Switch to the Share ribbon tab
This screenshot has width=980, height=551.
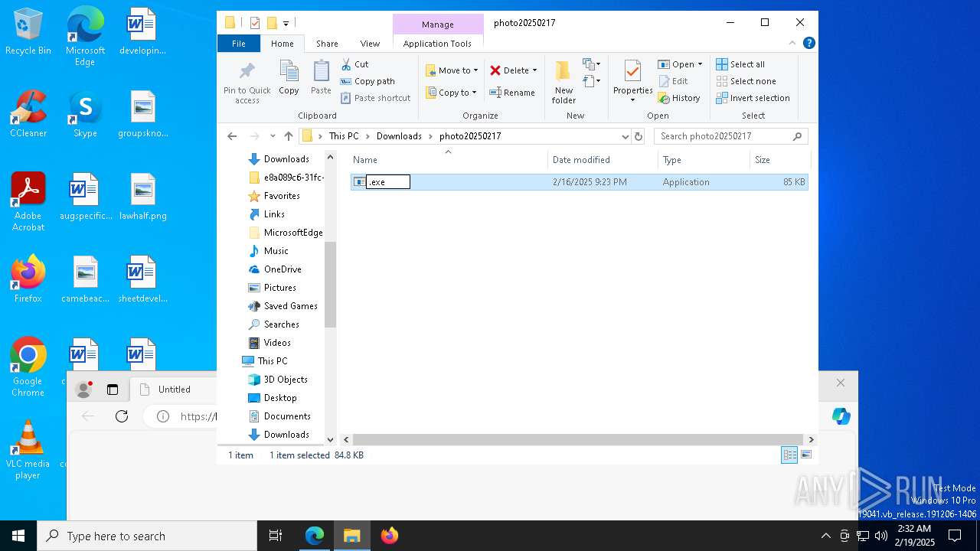[327, 44]
